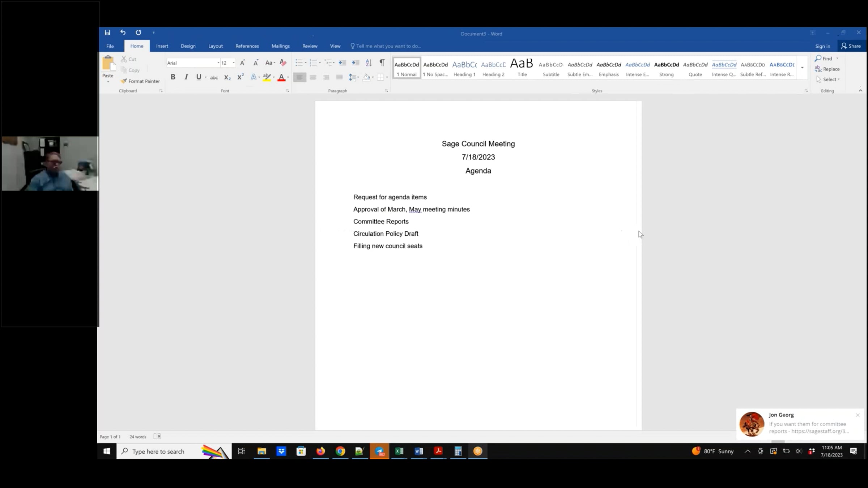Open the font size dropdown
Viewport: 868px width, 488px height.
(234, 63)
